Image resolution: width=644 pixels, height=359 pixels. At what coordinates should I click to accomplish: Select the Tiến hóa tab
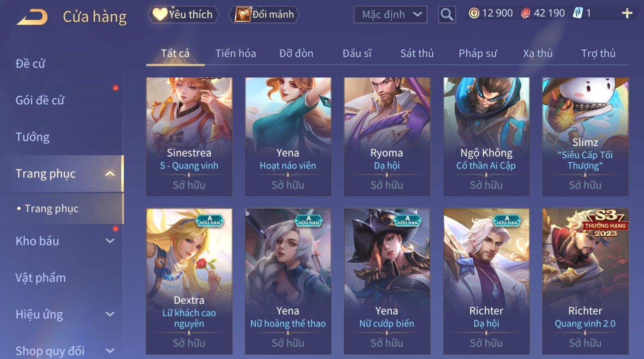point(236,53)
